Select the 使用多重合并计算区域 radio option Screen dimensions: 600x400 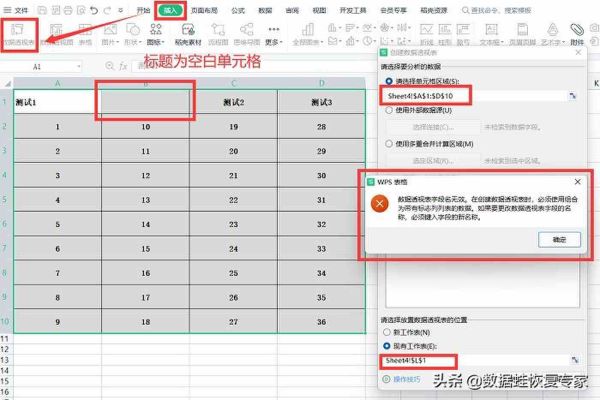point(389,144)
